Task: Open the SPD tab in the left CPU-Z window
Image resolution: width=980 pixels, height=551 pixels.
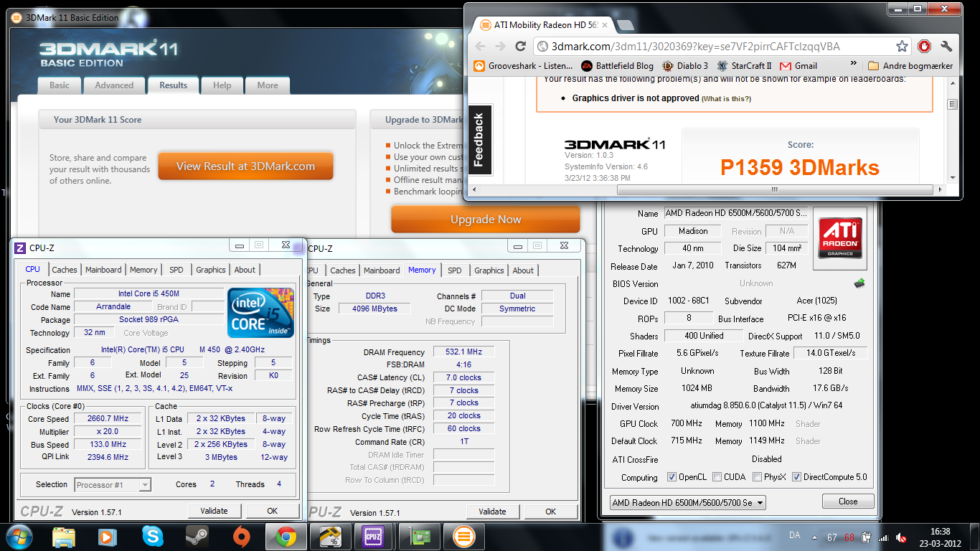Action: [176, 270]
